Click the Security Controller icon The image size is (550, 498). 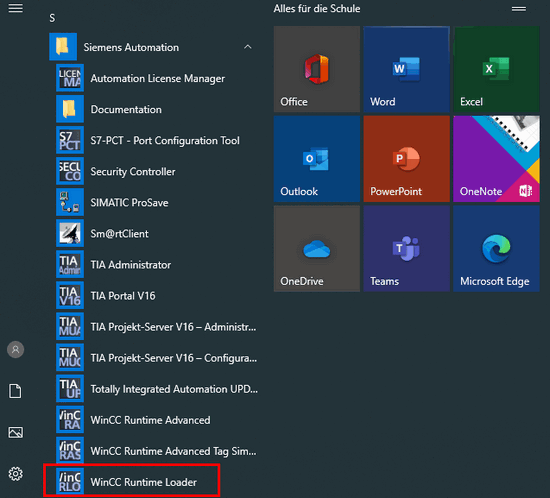[70, 171]
